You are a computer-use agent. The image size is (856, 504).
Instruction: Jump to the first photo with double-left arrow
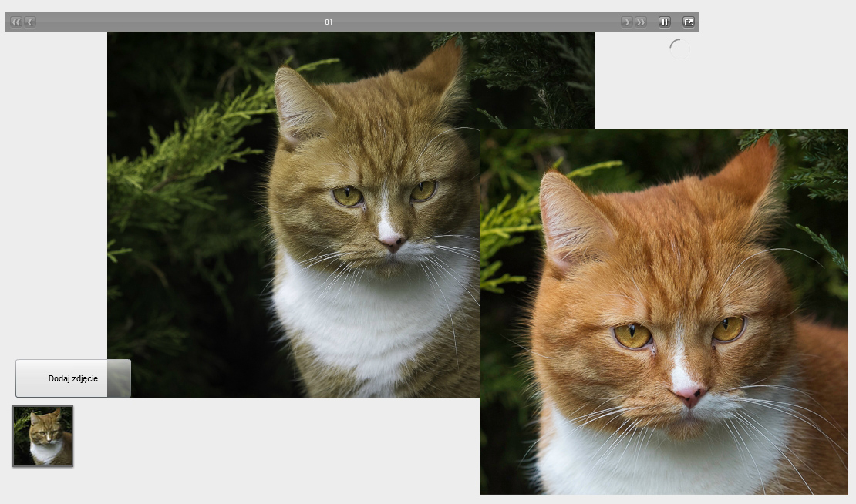[x=16, y=22]
